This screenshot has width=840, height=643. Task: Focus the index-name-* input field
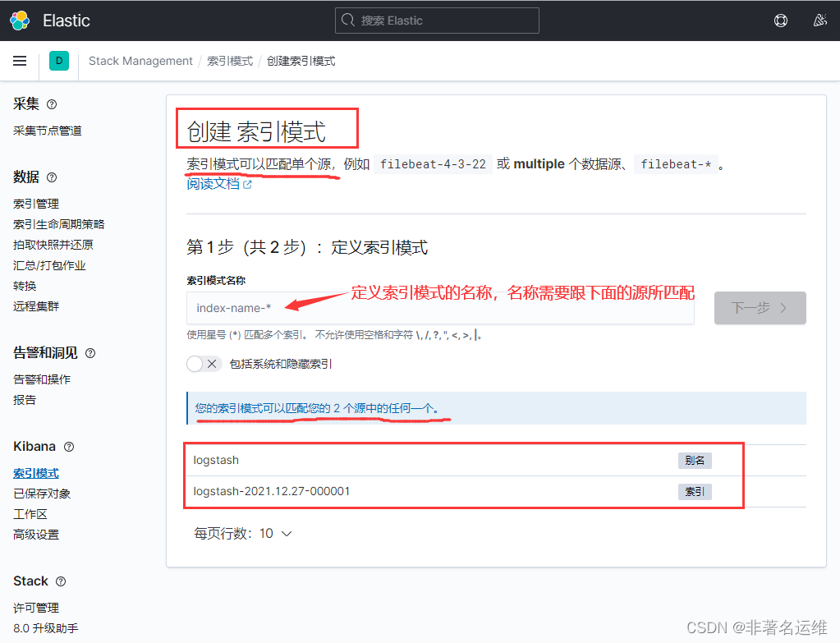(440, 308)
